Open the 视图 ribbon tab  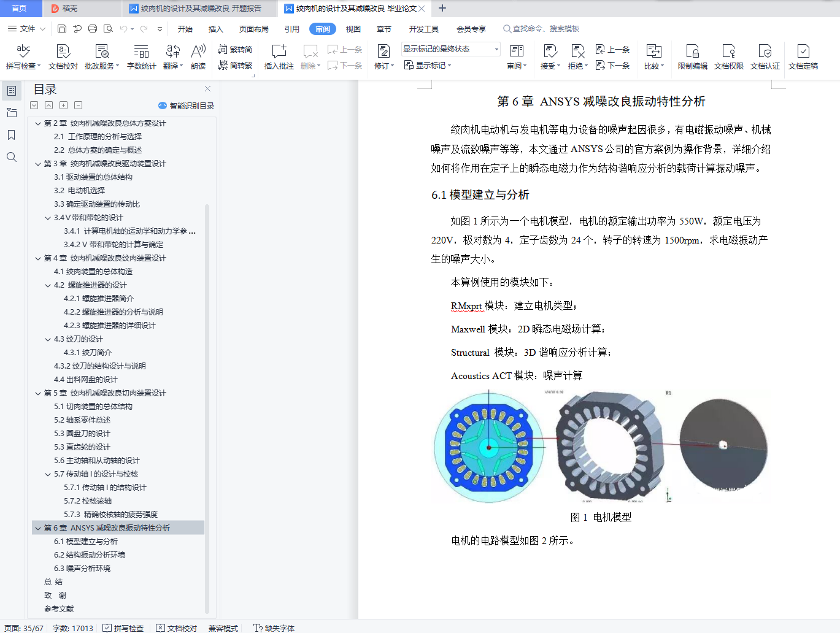[x=353, y=29]
